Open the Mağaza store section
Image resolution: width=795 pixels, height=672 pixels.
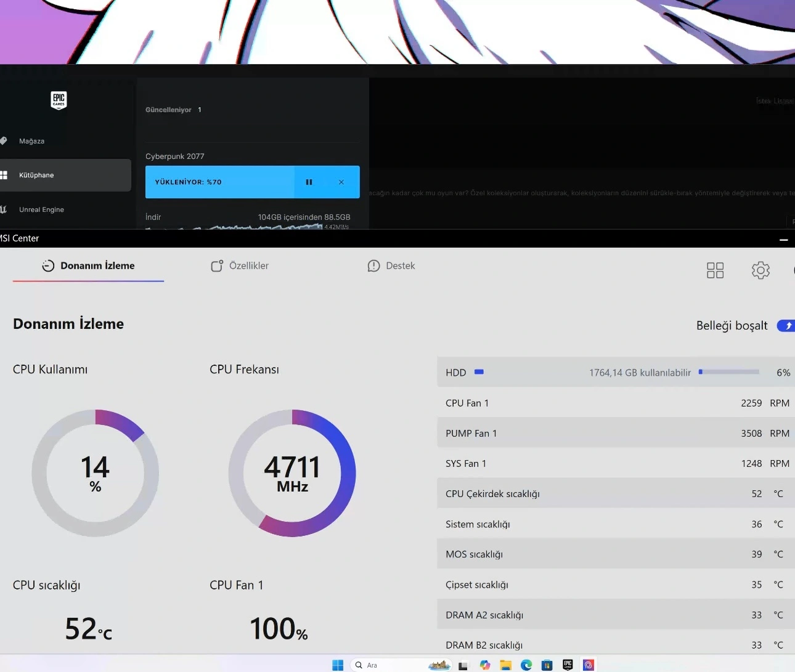[31, 141]
